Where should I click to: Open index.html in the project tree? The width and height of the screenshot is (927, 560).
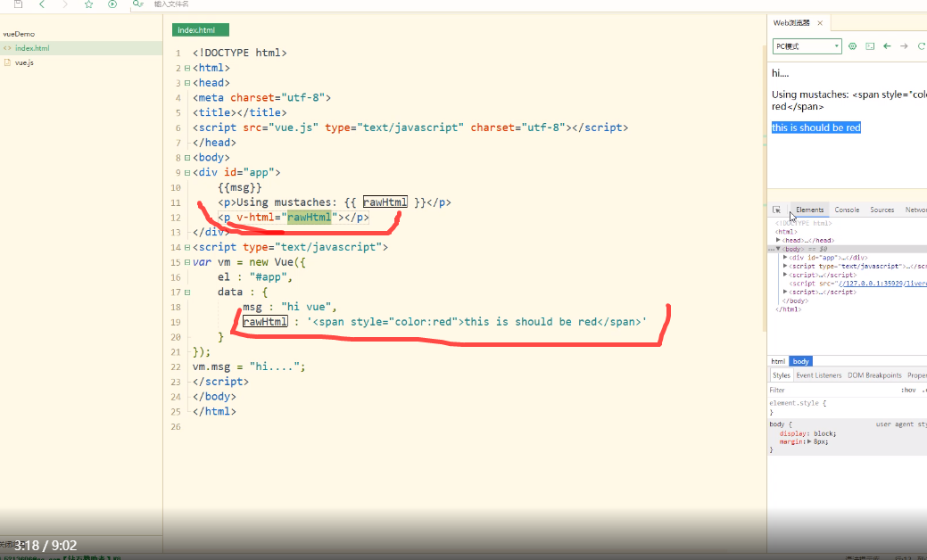[32, 48]
